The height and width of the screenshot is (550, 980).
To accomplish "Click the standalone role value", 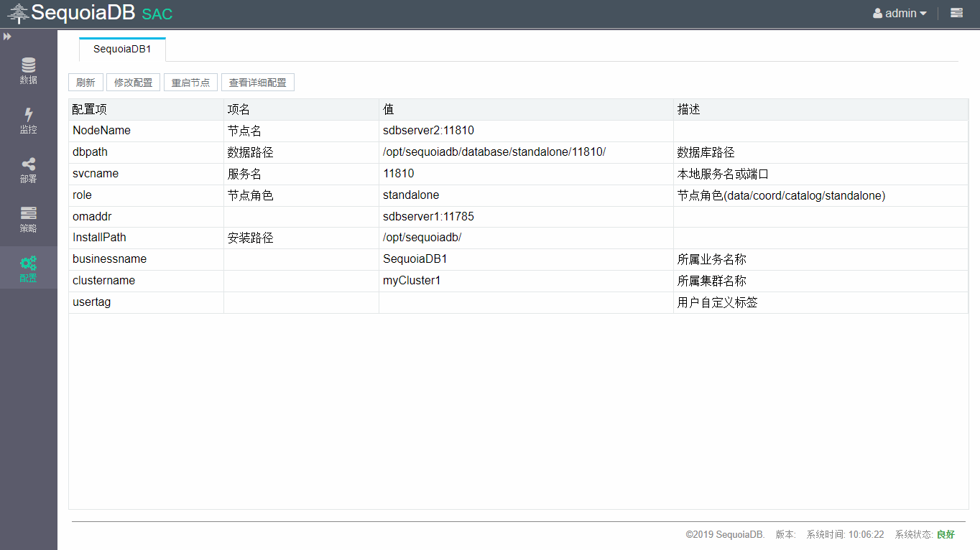I will (x=411, y=195).
